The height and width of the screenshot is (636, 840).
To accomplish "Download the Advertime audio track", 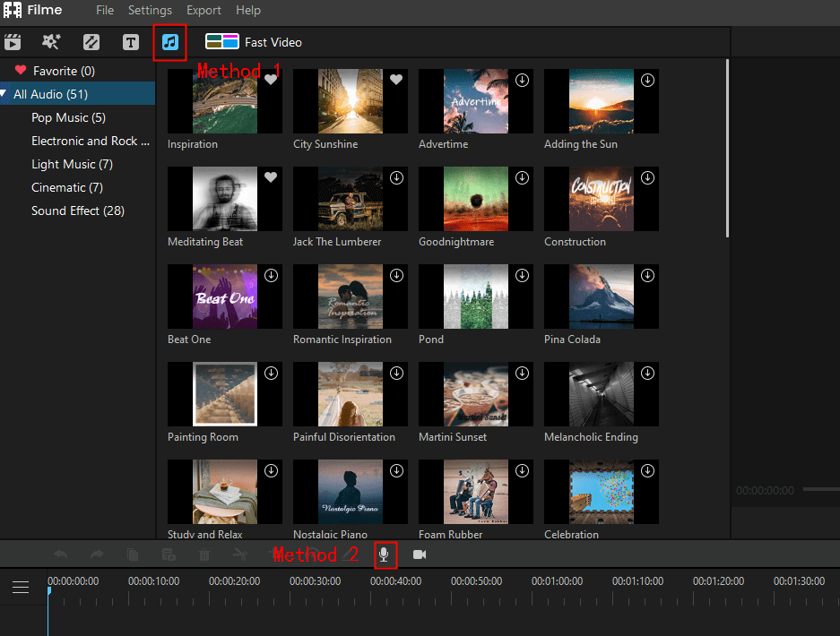I will pyautogui.click(x=523, y=81).
